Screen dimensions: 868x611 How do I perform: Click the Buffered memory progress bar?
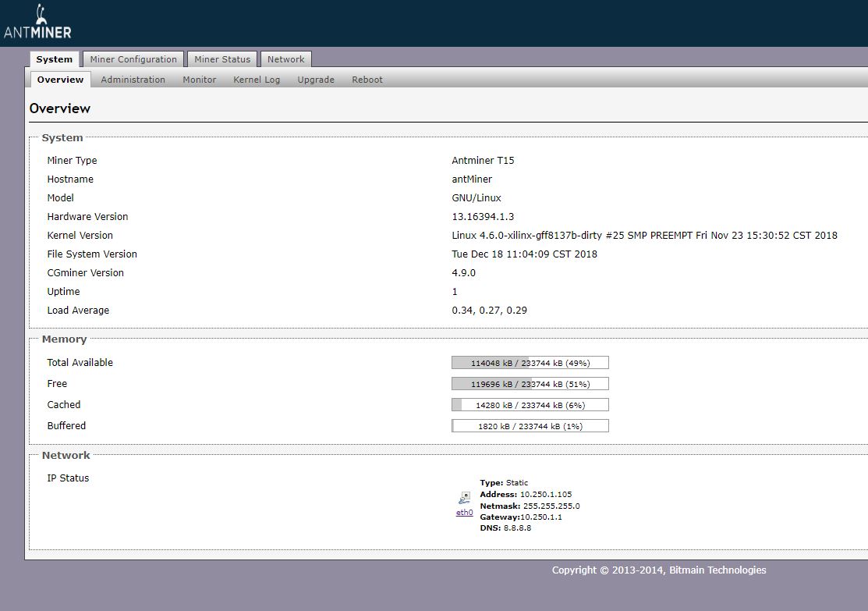coord(530,426)
